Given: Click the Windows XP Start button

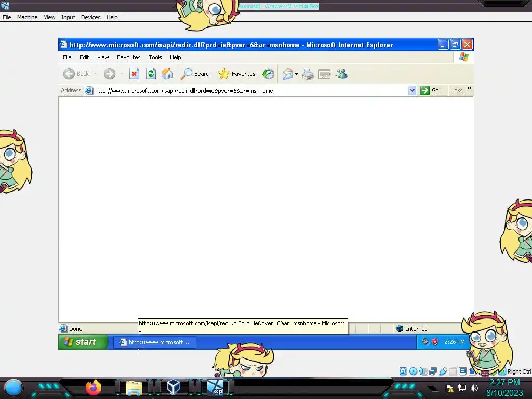Looking at the screenshot, I should tap(83, 342).
